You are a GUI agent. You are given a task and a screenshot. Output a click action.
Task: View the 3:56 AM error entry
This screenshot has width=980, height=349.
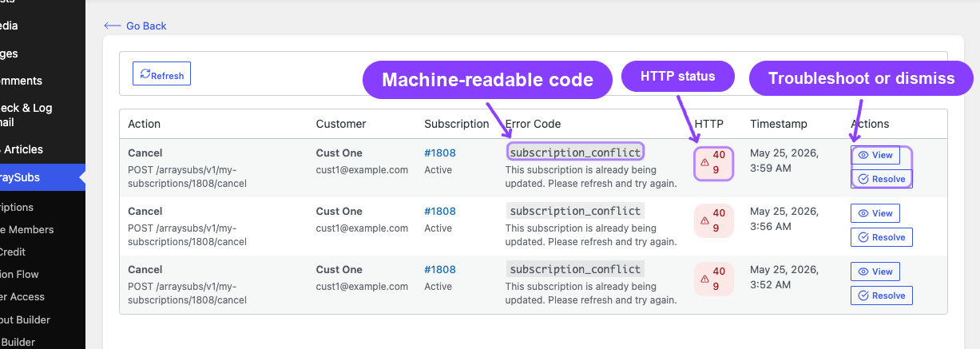[875, 213]
